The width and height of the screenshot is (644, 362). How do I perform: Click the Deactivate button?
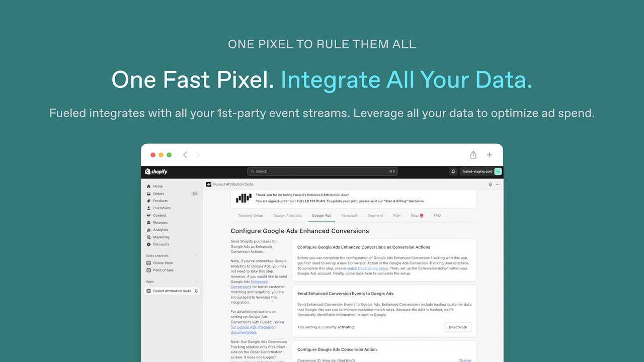tap(458, 327)
